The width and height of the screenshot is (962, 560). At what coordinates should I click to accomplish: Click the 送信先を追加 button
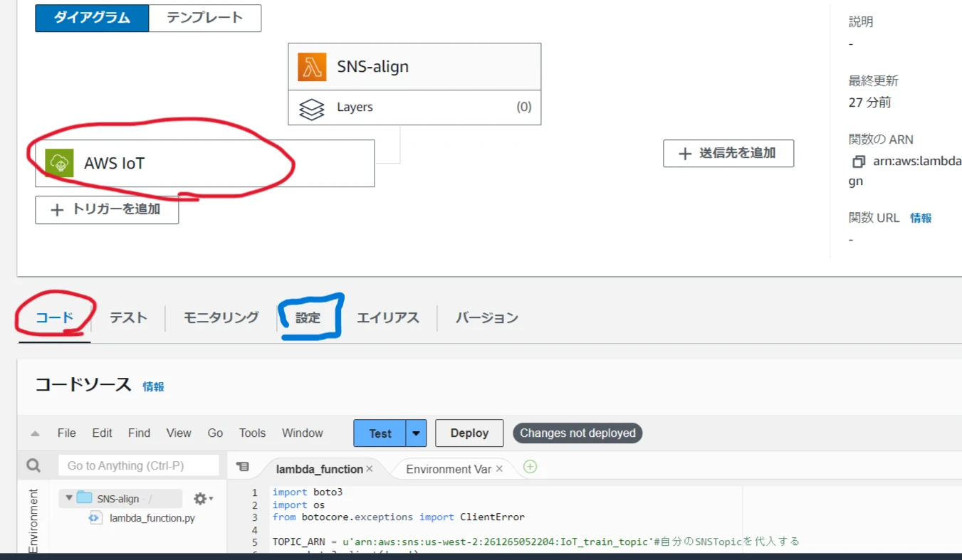[728, 154]
